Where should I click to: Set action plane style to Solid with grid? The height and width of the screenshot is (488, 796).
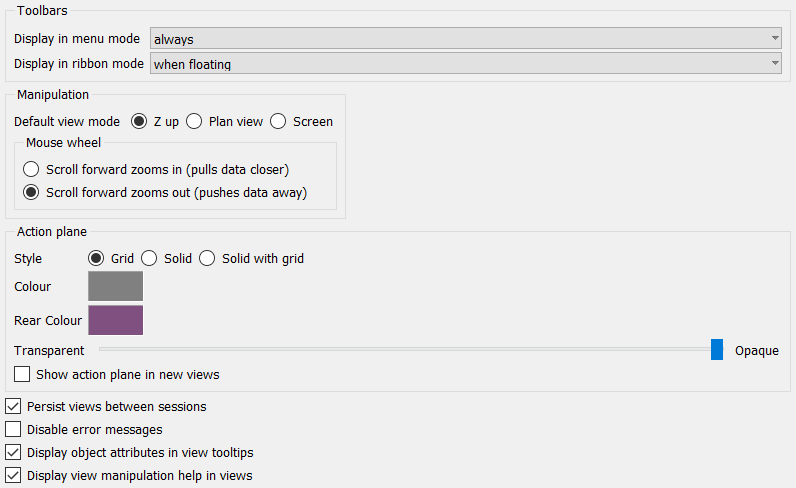point(207,258)
